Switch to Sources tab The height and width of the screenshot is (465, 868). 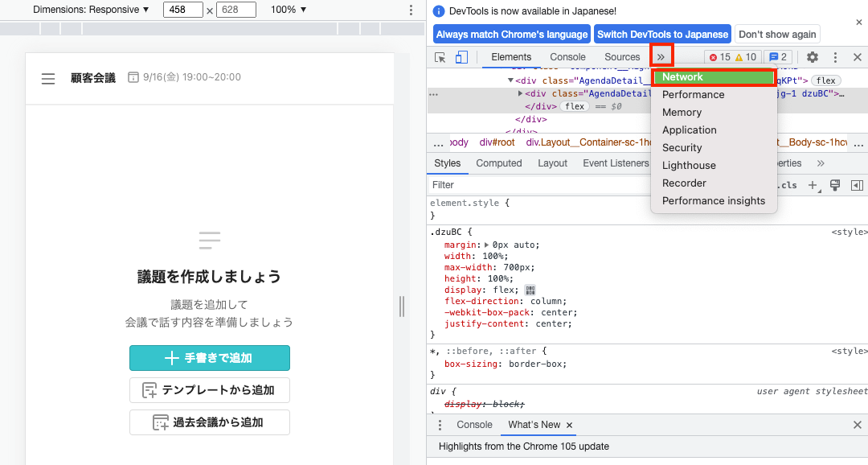coord(621,57)
